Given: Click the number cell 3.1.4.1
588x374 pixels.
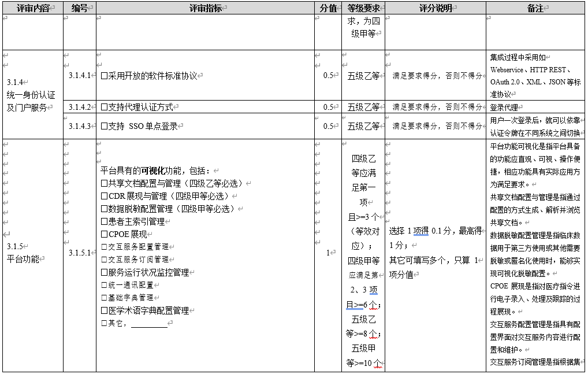Looking at the screenshot, I should tap(80, 75).
